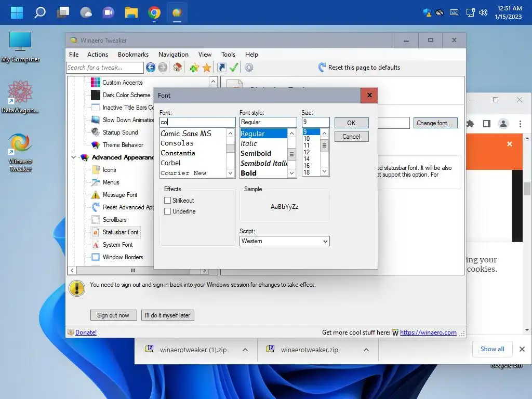Open settings via the gear toolbar icon
This screenshot has width=532, height=399.
(x=249, y=68)
